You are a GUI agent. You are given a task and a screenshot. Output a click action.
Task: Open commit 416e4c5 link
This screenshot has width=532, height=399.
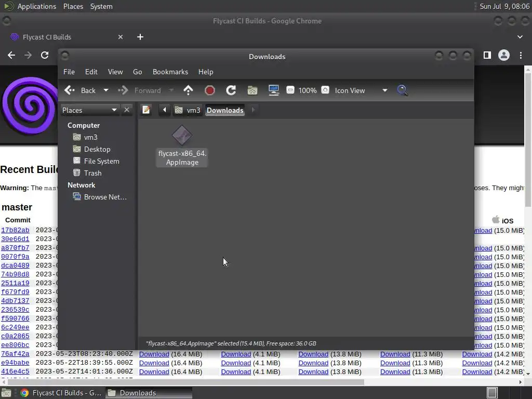[x=15, y=371]
